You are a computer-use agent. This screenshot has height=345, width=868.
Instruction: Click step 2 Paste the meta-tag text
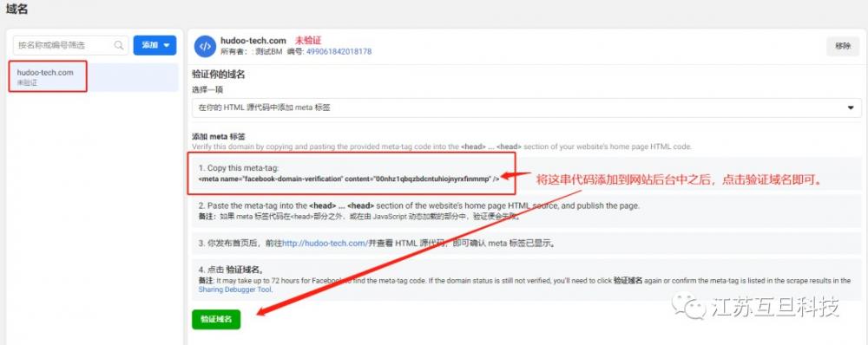coord(419,205)
